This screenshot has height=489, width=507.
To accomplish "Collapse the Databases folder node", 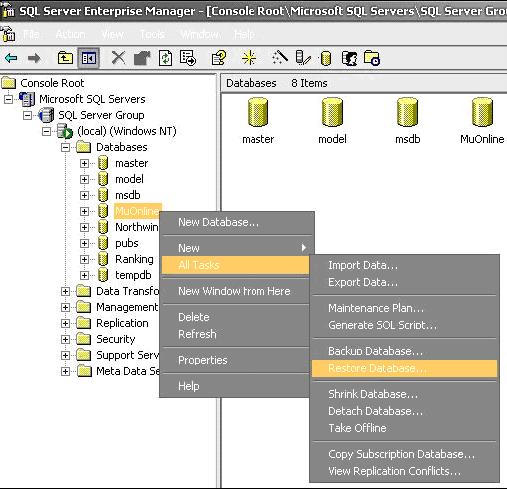I will (x=65, y=147).
